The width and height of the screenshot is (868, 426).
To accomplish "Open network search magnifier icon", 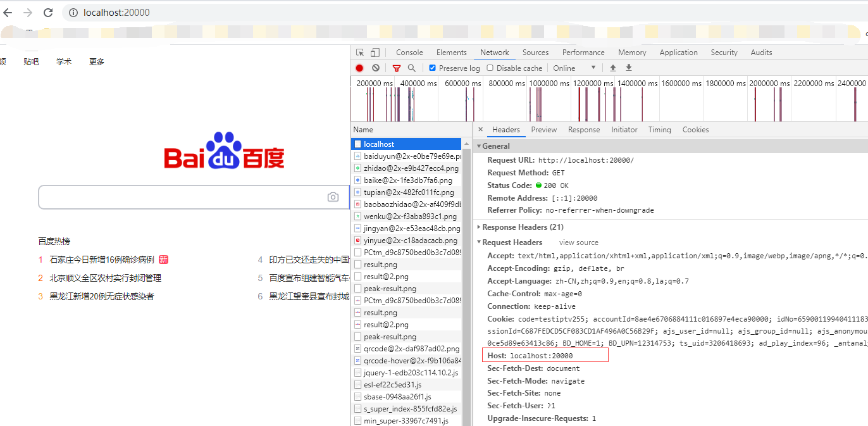I will (x=412, y=68).
